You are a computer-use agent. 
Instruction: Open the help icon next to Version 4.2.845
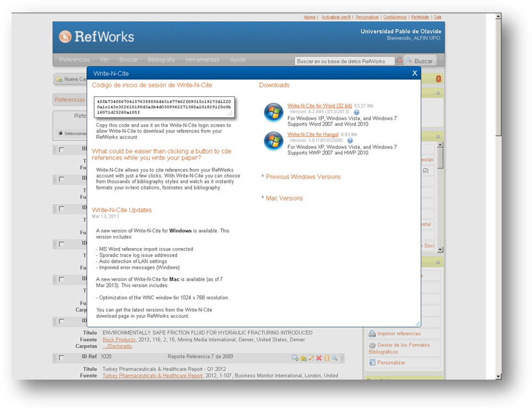click(x=356, y=112)
